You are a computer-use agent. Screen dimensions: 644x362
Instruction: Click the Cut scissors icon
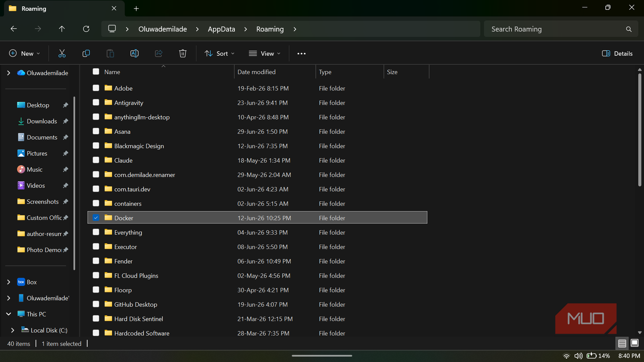point(62,54)
